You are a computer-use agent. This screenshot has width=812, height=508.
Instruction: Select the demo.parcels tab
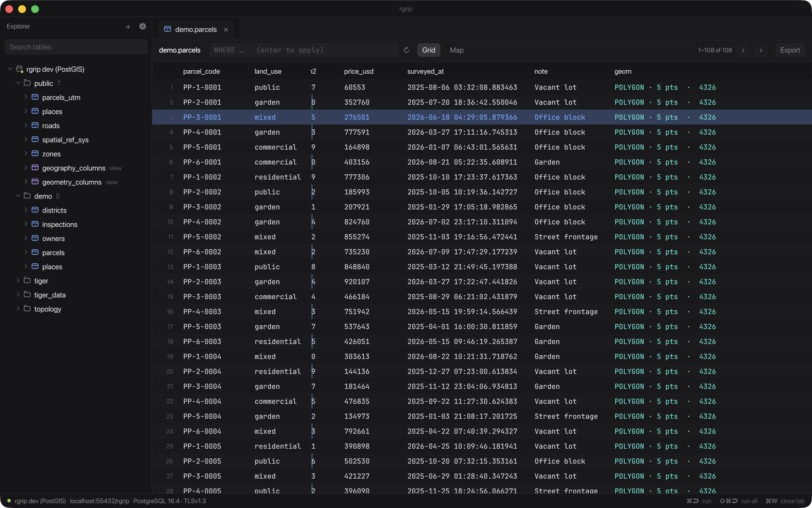coord(196,30)
